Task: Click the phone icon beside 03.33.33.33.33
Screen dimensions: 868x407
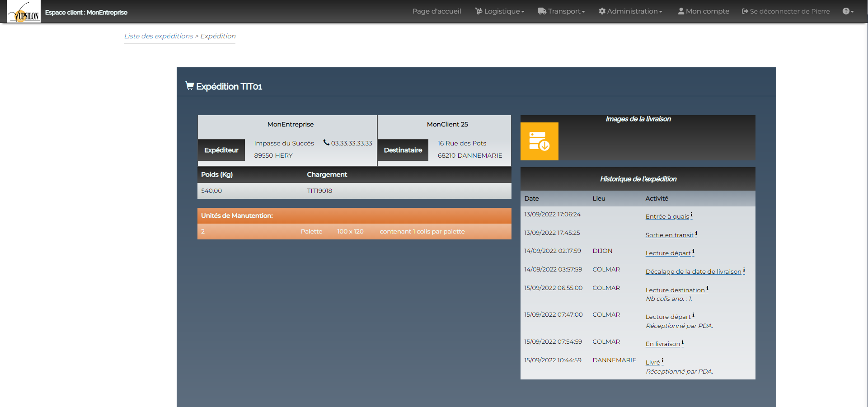Action: click(x=326, y=142)
